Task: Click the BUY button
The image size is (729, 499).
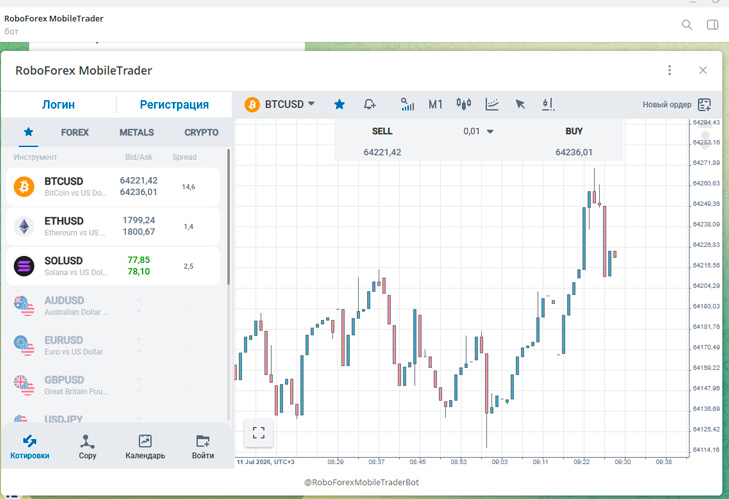Action: click(574, 131)
